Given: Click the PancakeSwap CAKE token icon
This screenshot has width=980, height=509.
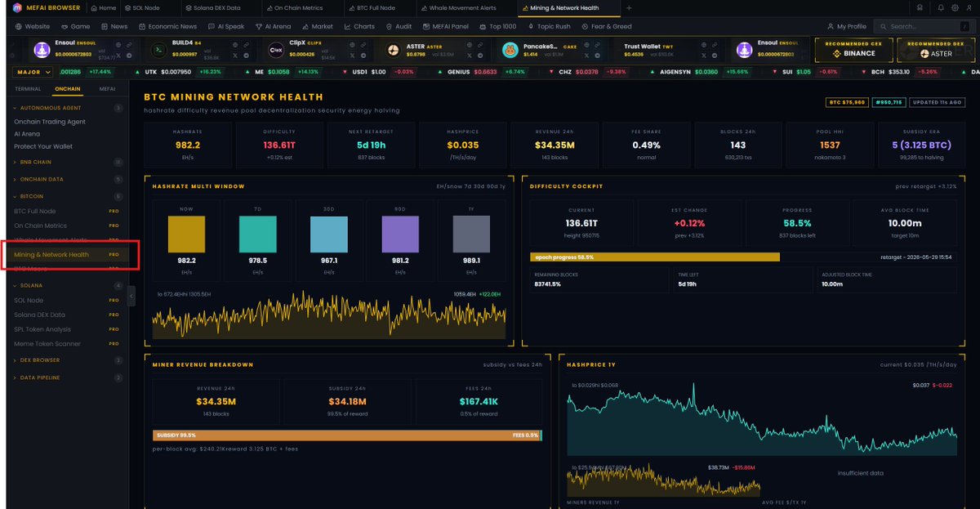Looking at the screenshot, I should pyautogui.click(x=510, y=49).
